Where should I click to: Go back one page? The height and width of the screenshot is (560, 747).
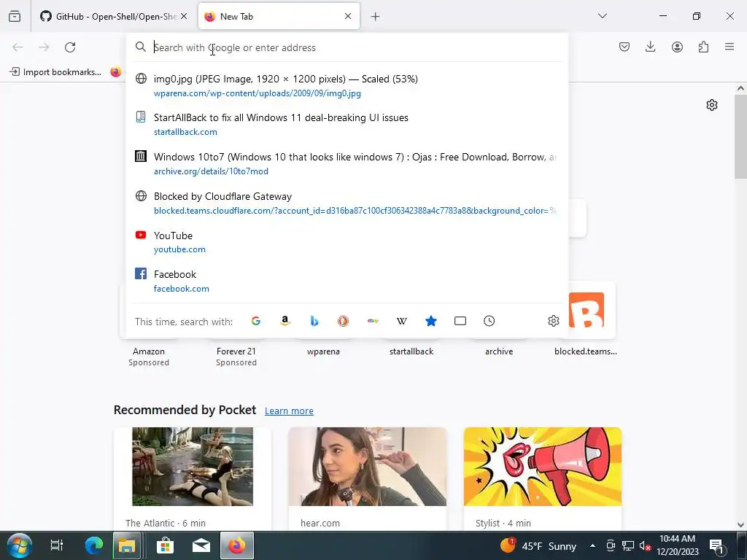[x=18, y=47]
